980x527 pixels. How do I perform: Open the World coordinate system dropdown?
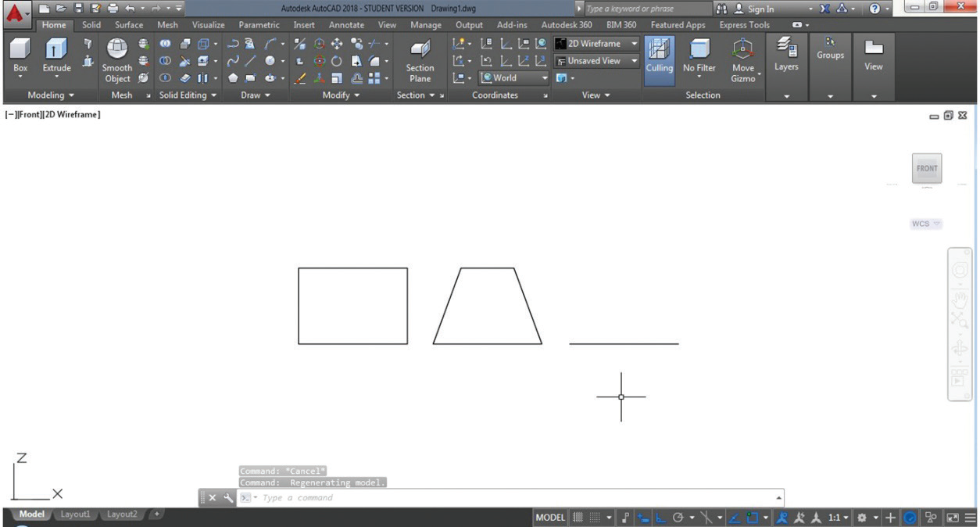click(513, 77)
